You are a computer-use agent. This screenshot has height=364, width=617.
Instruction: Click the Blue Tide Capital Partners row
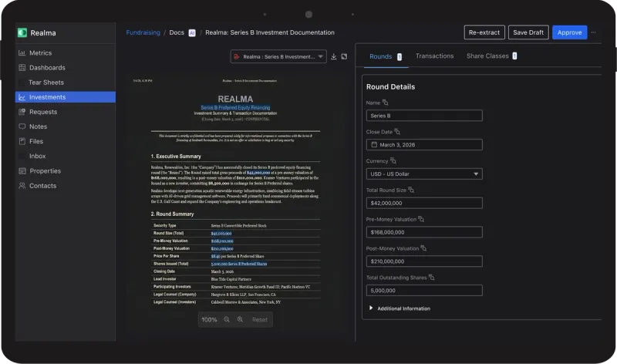tap(235, 279)
